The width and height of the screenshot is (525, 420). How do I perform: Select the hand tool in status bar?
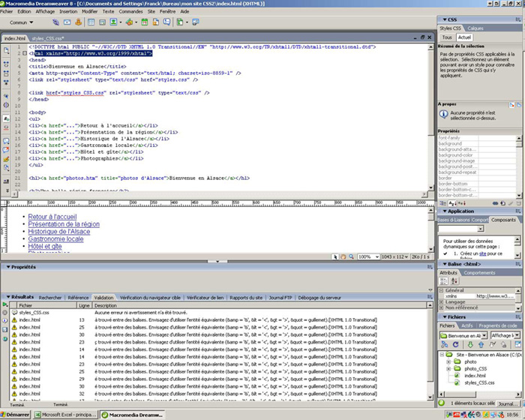pos(343,256)
